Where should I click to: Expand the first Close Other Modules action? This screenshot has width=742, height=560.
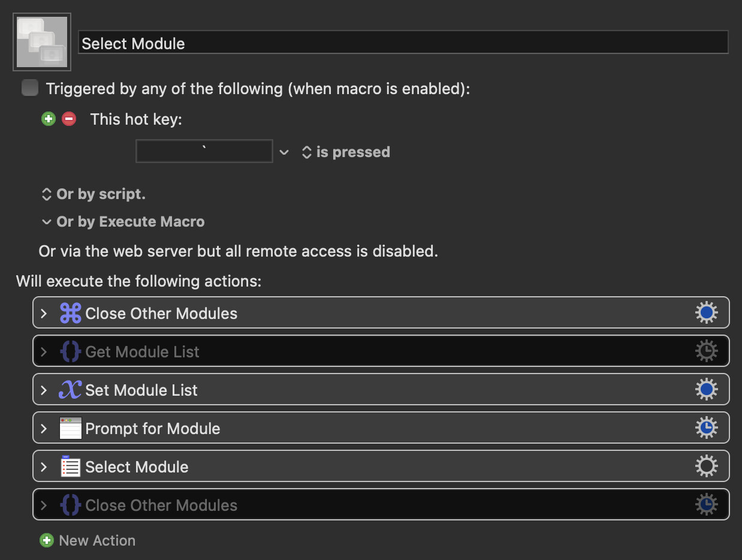pos(44,314)
